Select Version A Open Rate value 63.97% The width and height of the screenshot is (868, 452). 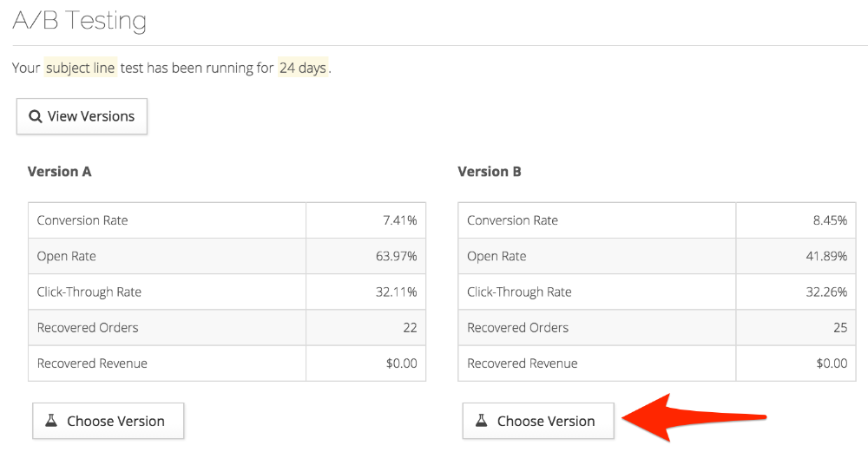click(x=396, y=256)
